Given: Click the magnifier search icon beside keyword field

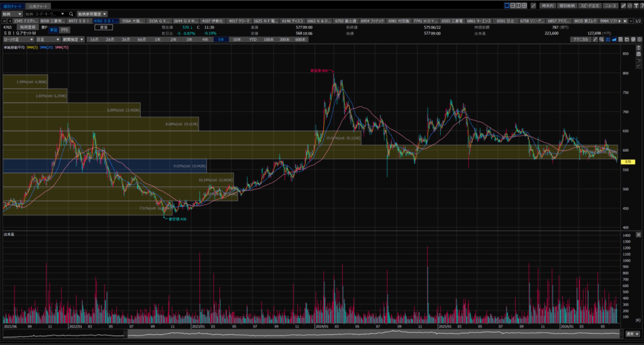Looking at the screenshot, I should point(70,14).
